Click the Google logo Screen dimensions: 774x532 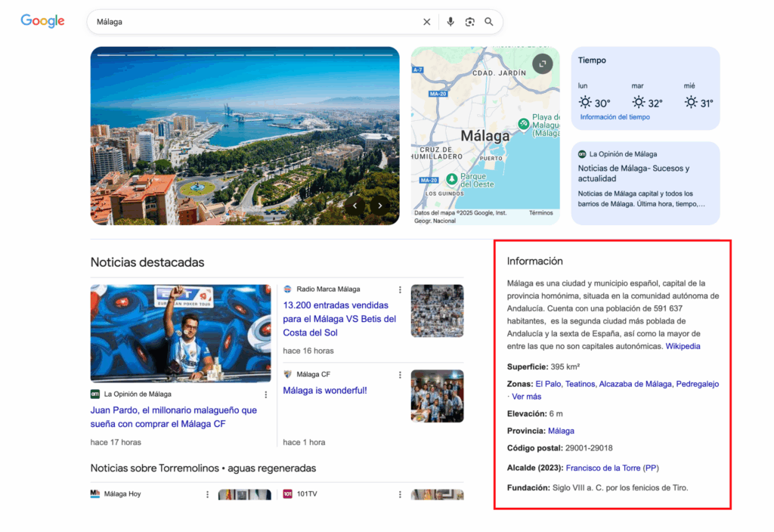42,21
